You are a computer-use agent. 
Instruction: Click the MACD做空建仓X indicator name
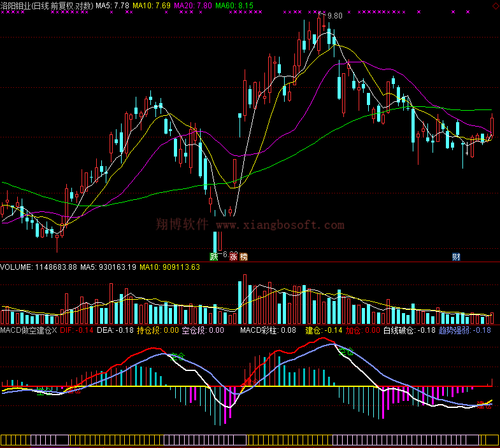29,330
